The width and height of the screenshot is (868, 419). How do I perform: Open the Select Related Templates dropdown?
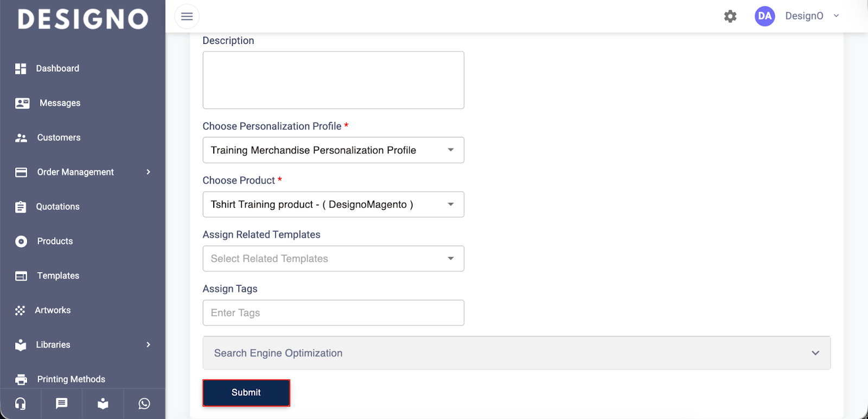(333, 259)
